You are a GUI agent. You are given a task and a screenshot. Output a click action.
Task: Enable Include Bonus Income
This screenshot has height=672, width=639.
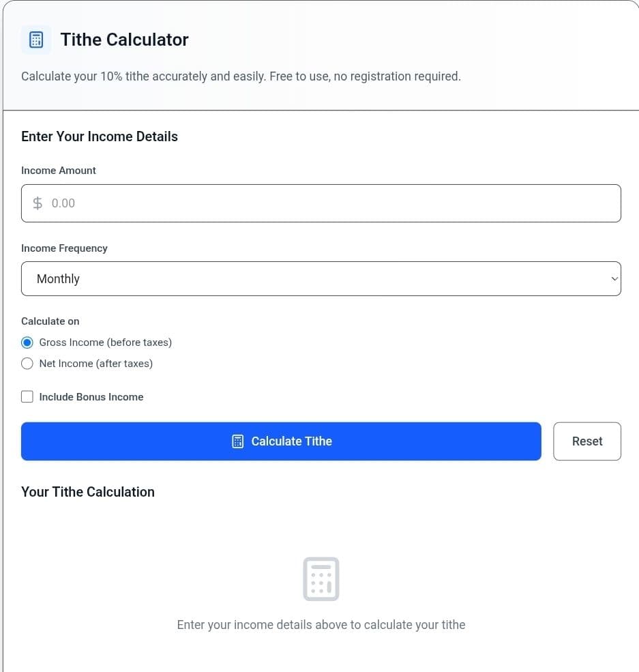click(x=27, y=396)
